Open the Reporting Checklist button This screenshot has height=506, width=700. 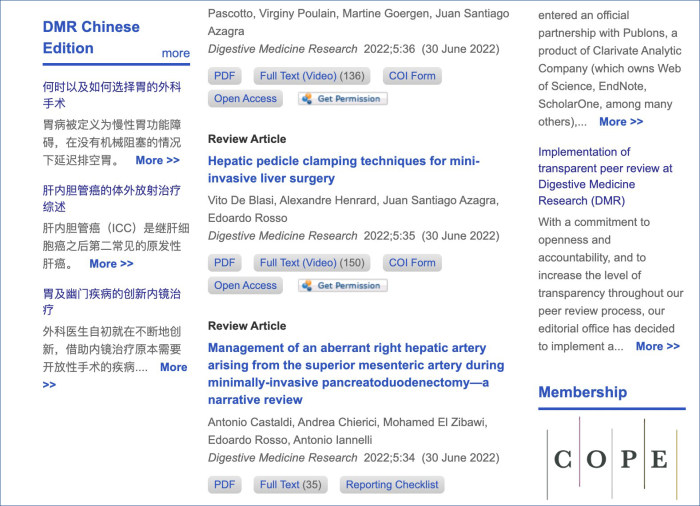point(392,485)
